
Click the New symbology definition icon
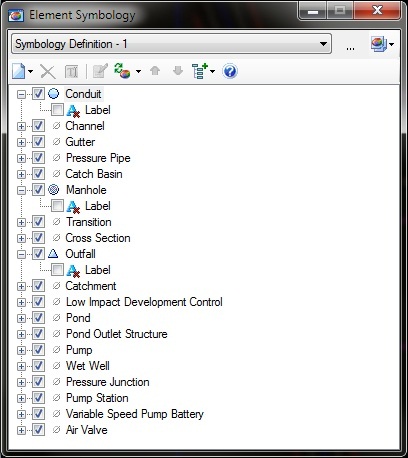tap(19, 71)
